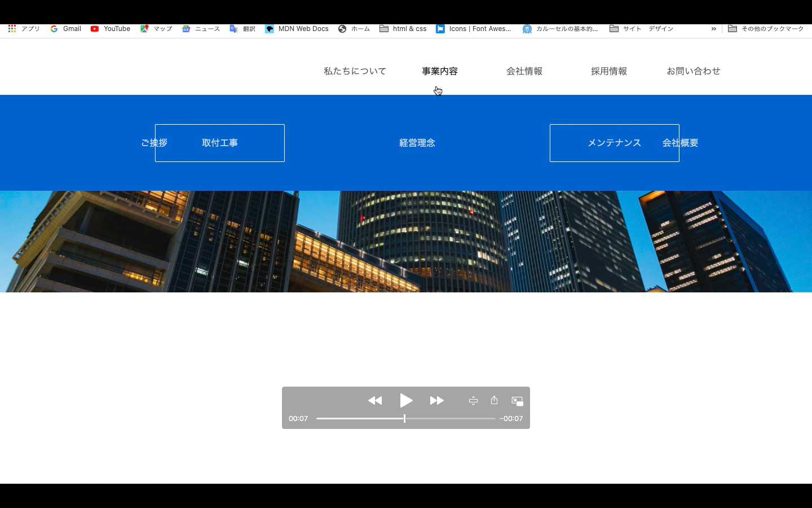The image size is (812, 508).
Task: Click the playback speed control icon
Action: [x=473, y=400]
